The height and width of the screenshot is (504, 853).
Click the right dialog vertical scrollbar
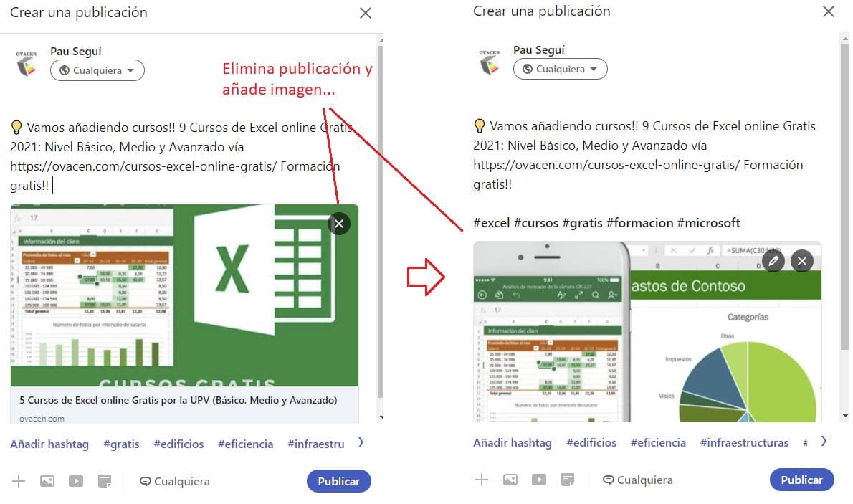[x=844, y=196]
